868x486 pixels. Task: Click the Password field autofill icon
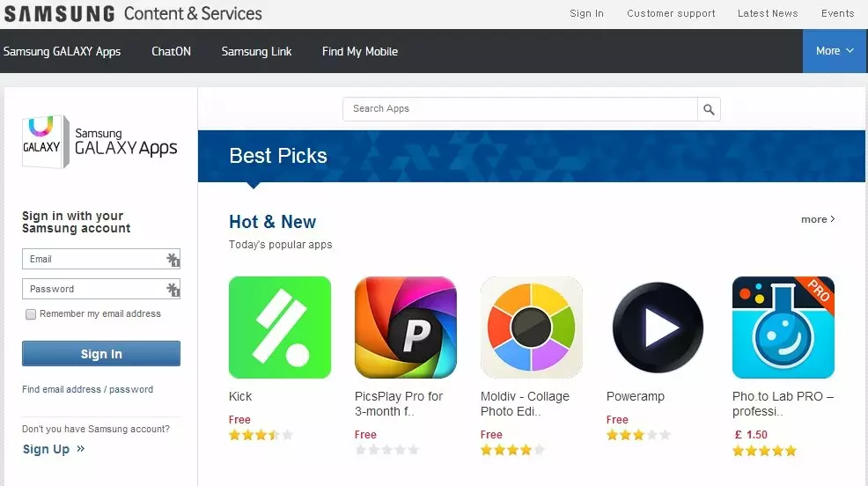coord(173,289)
